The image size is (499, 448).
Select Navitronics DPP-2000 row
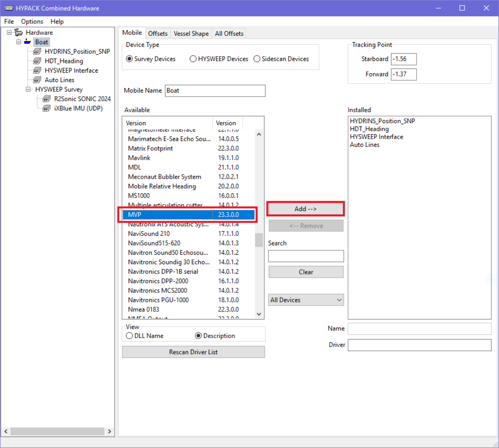189,281
